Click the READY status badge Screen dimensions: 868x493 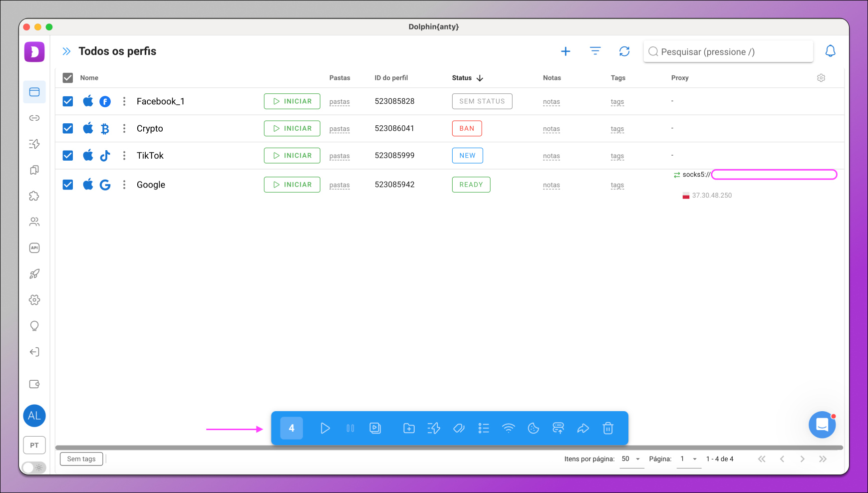(x=471, y=185)
